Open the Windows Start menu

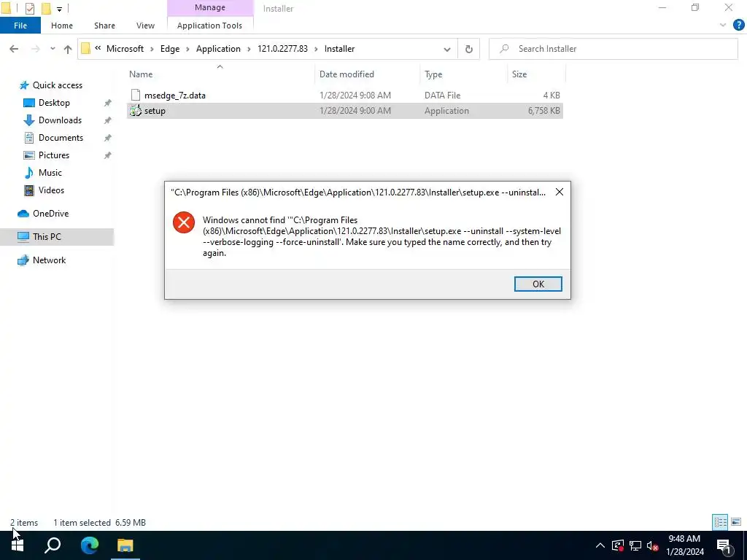point(18,545)
